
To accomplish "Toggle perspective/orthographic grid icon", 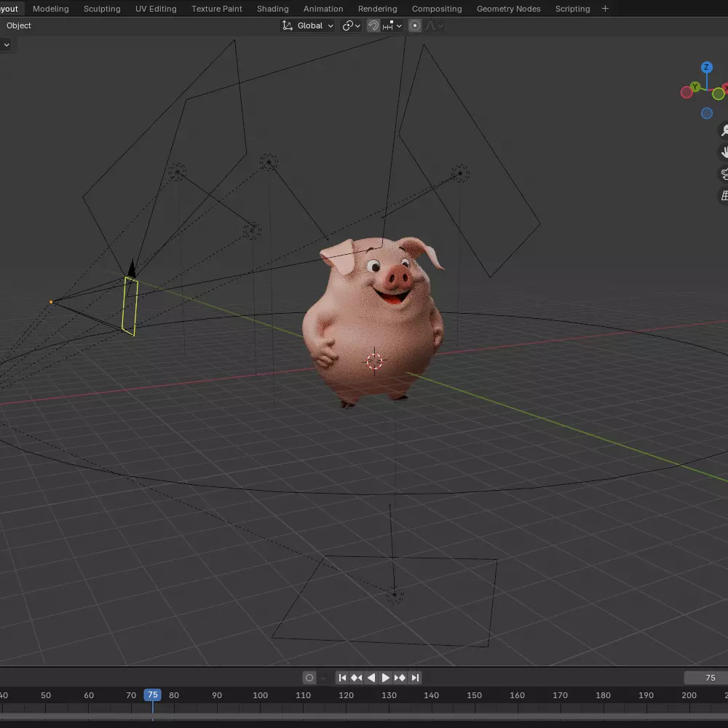I will pos(724,196).
